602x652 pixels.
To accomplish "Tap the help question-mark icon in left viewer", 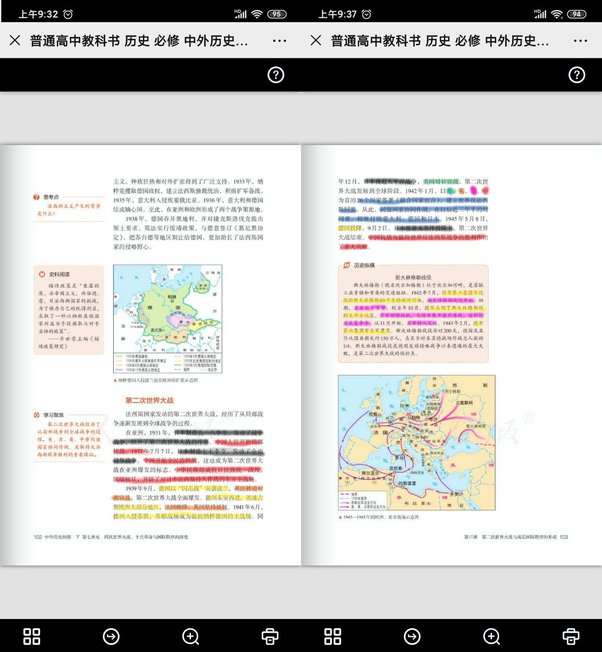I will (x=276, y=75).
